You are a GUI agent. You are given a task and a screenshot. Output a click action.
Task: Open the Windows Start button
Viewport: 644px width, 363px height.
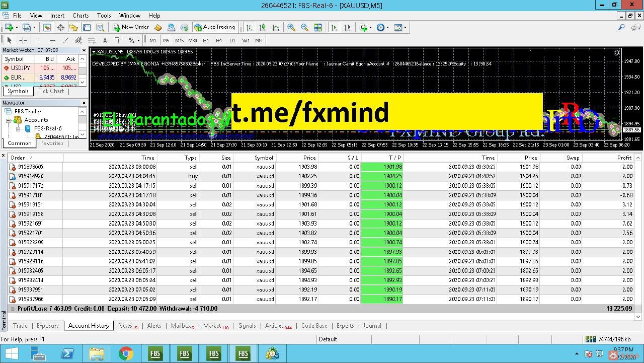point(11,354)
